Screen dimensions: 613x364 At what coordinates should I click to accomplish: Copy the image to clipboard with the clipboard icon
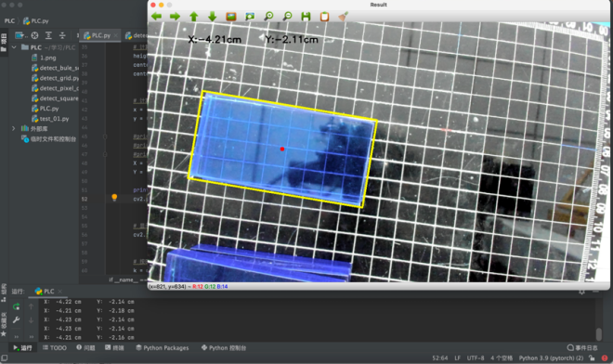click(324, 16)
